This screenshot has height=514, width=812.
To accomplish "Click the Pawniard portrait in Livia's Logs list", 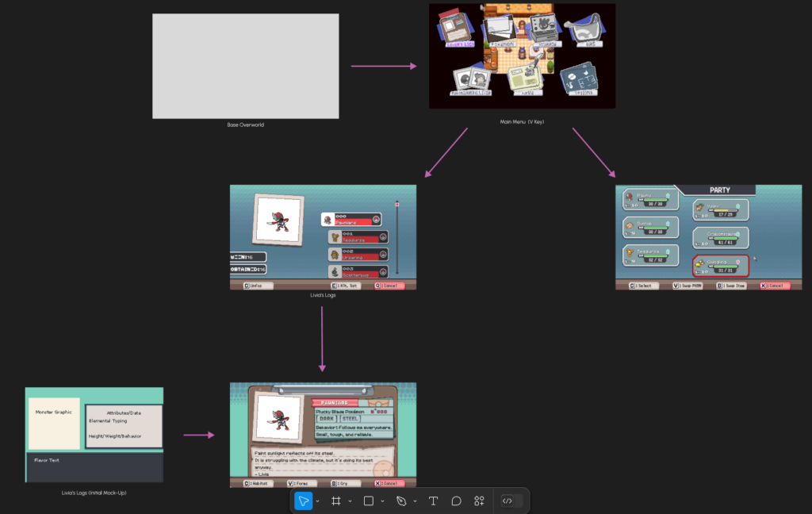I will (x=278, y=220).
